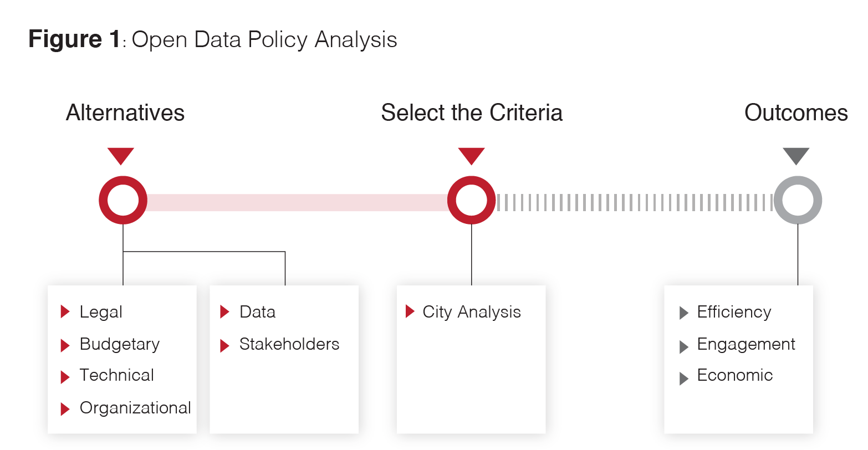This screenshot has width=868, height=450.
Task: Select the Technical item
Action: 117,375
